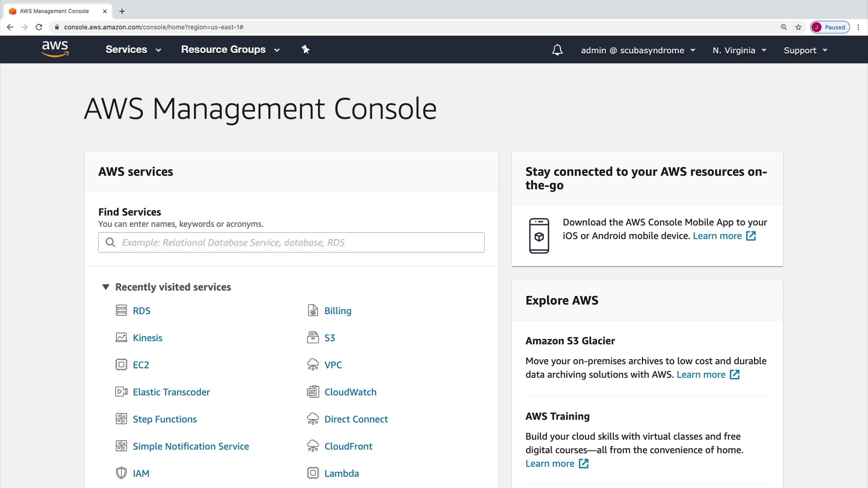The height and width of the screenshot is (488, 868).
Task: Open the admin @ scubasyndrome account menu
Action: tap(638, 50)
